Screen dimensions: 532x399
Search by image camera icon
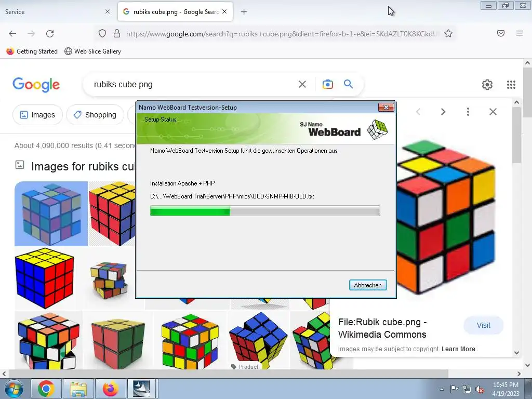click(328, 84)
